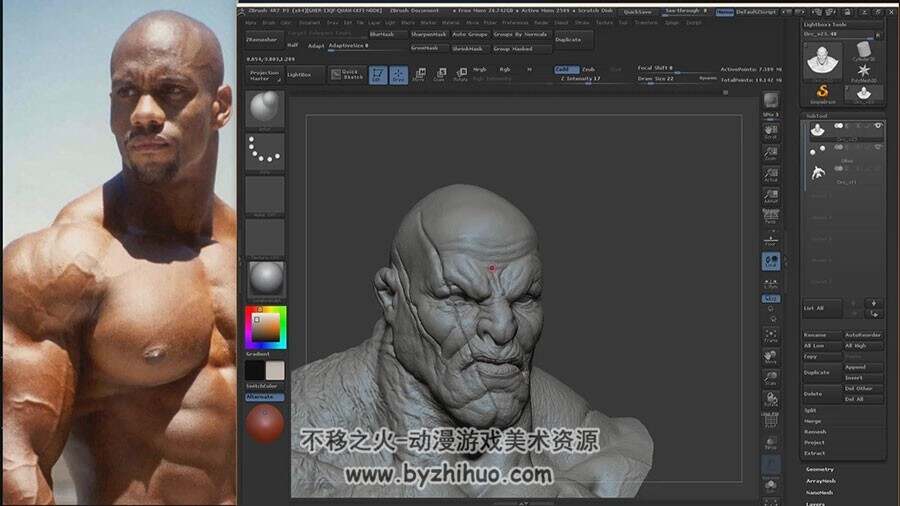
Task: Select the PolyMesh3D star tool
Action: (864, 73)
